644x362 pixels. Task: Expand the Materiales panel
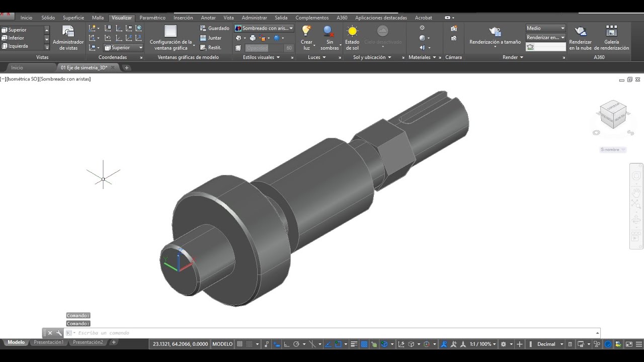[x=423, y=57]
